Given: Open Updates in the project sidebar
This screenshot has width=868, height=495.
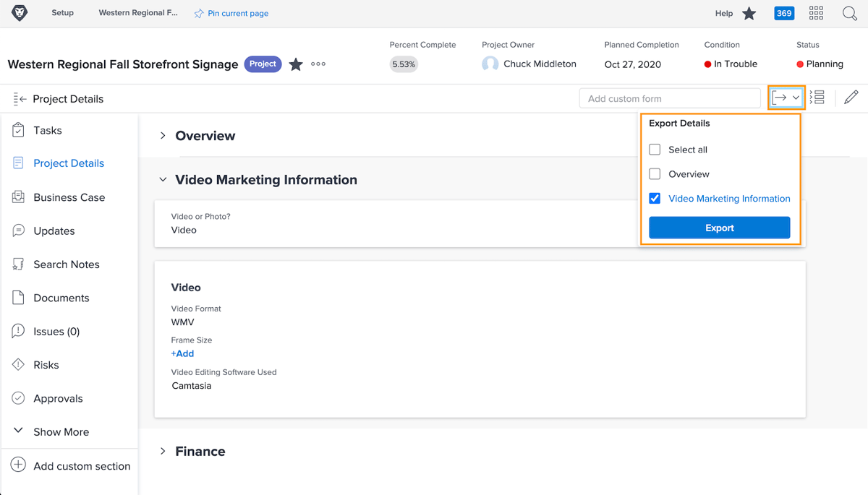Looking at the screenshot, I should [x=54, y=231].
